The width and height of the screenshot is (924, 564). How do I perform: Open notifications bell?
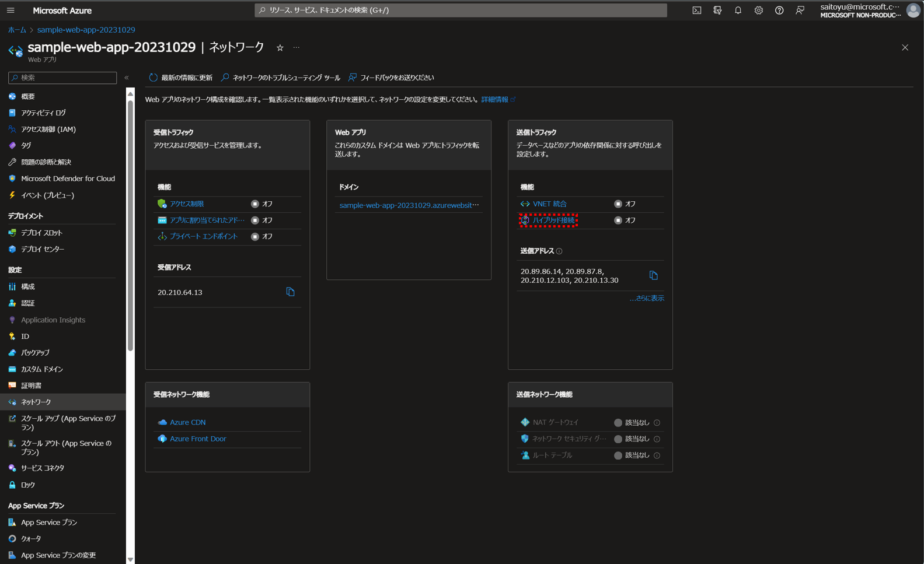(x=738, y=10)
